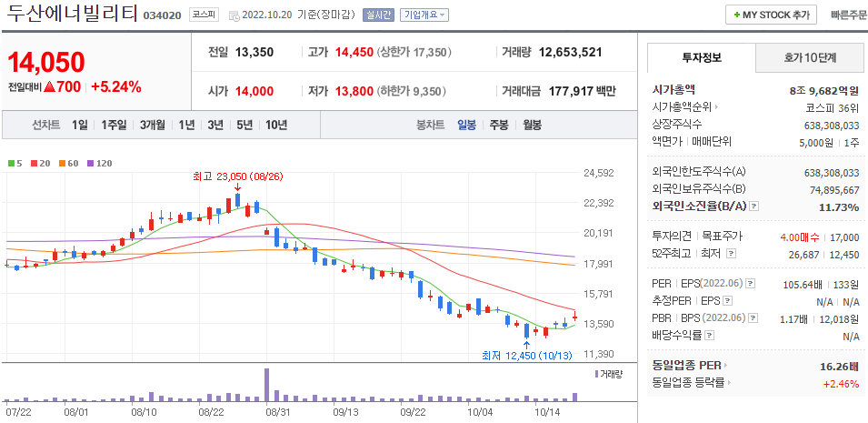This screenshot has width=868, height=423.
Task: Click 코스피 36위 rank value
Action: [833, 107]
